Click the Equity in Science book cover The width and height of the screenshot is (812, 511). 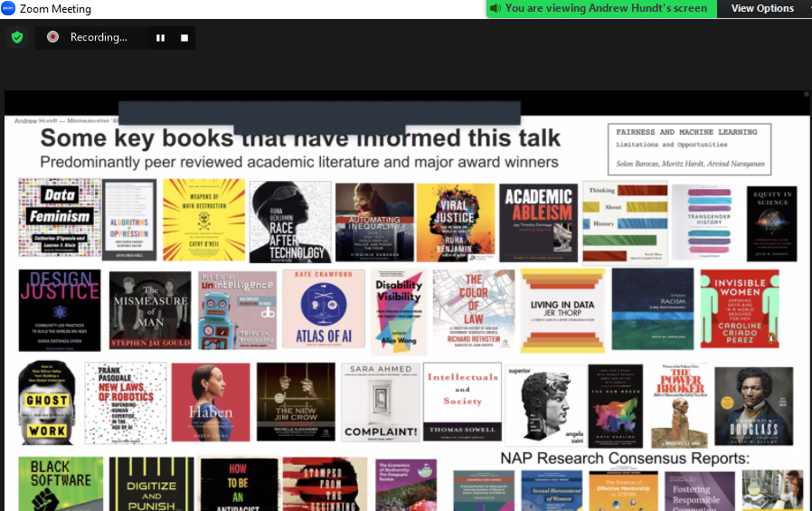coord(771,223)
